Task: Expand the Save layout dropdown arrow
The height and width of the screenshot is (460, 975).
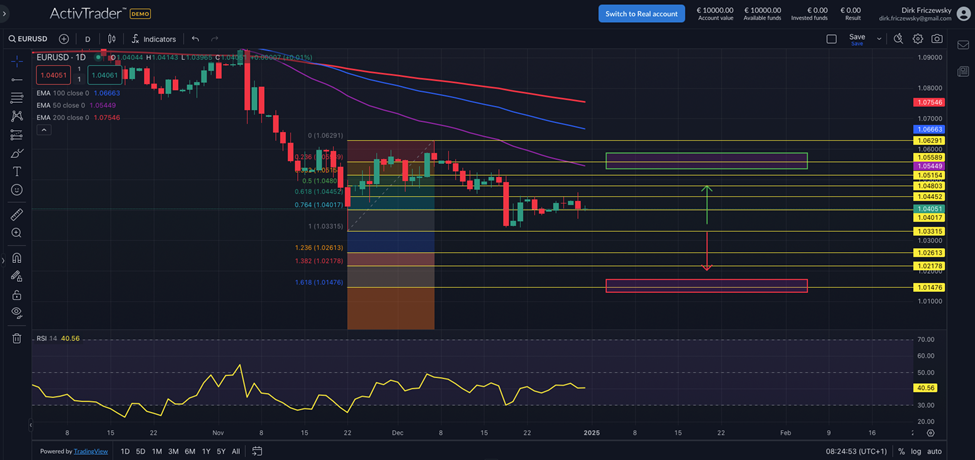Action: pyautogui.click(x=879, y=39)
